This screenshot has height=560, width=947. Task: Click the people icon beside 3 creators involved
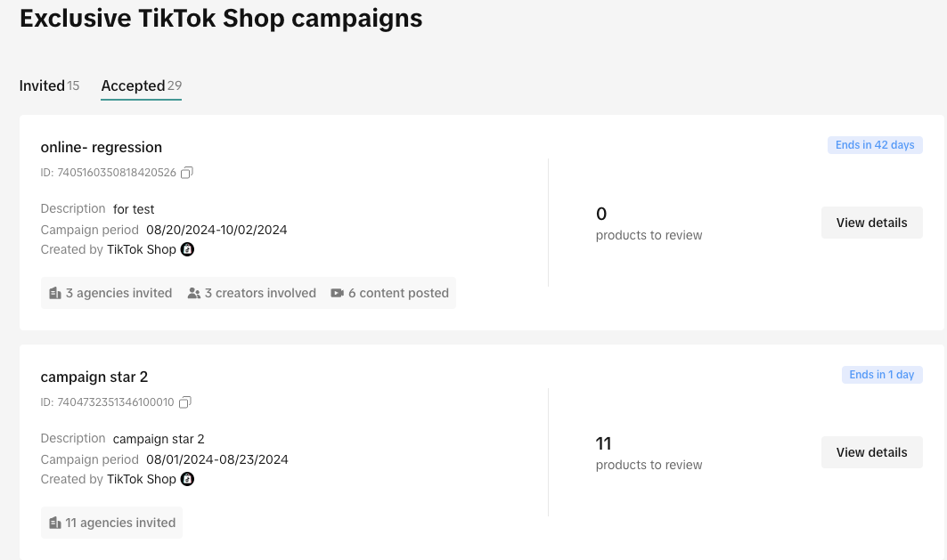pyautogui.click(x=194, y=293)
